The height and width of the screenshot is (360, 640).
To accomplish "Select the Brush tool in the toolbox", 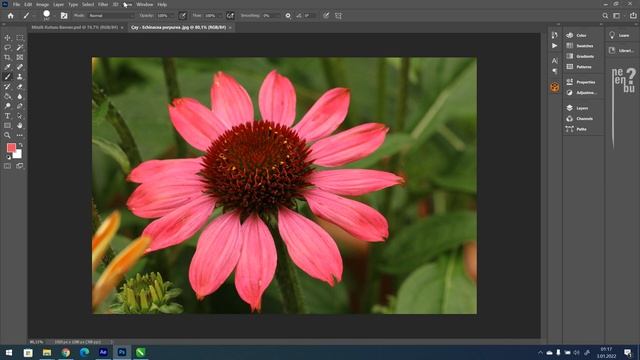I will (x=7, y=77).
